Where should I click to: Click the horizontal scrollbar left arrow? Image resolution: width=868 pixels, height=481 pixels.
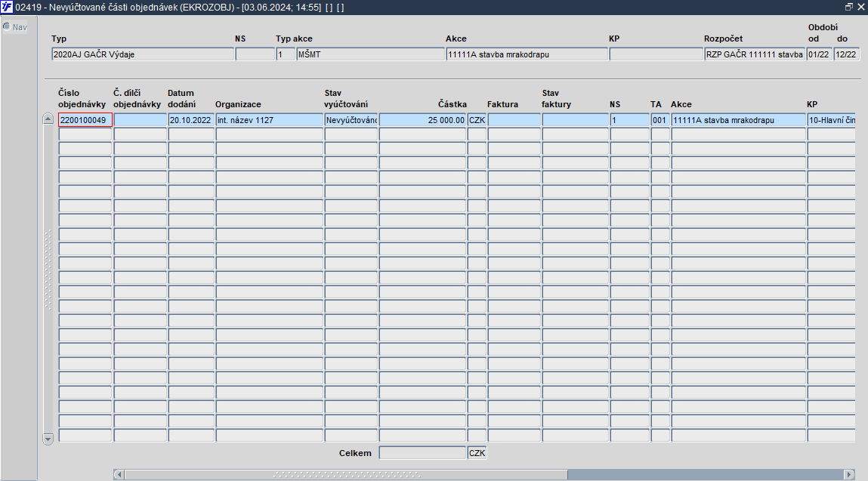pyautogui.click(x=119, y=474)
